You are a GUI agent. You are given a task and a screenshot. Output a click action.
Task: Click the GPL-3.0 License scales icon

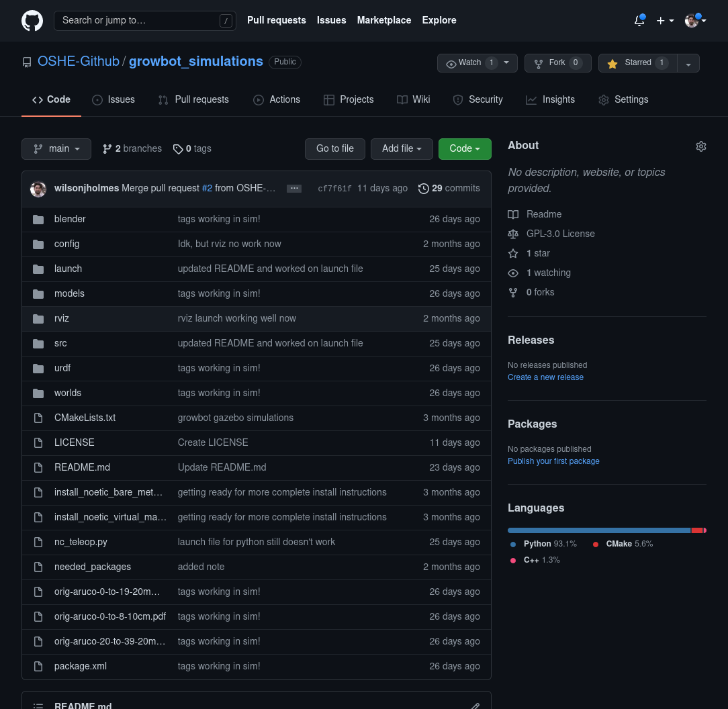pos(512,234)
